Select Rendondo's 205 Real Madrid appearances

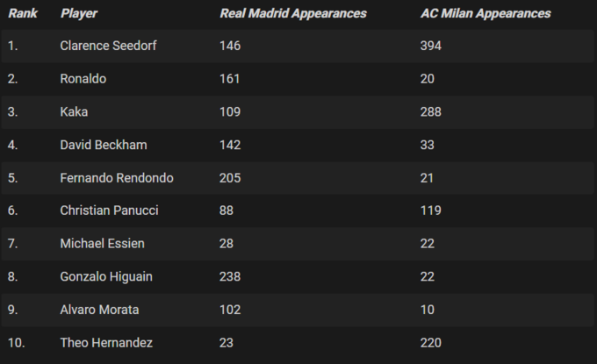[x=230, y=178]
